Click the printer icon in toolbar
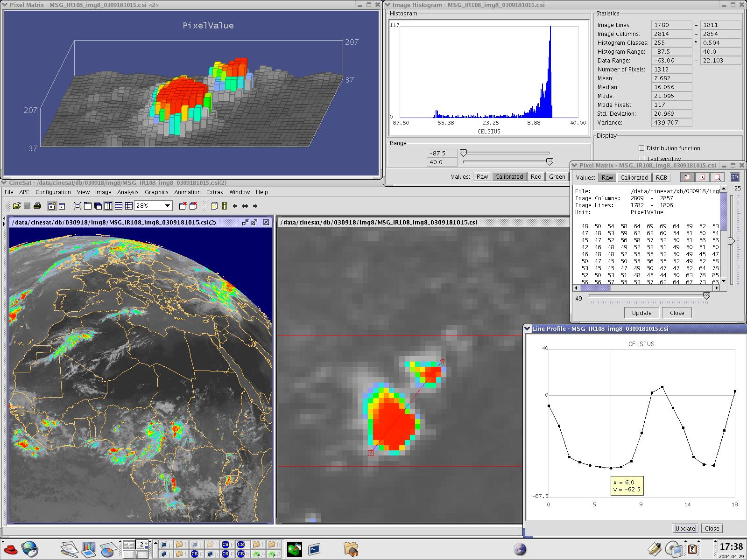This screenshot has width=747, height=560. [38, 206]
